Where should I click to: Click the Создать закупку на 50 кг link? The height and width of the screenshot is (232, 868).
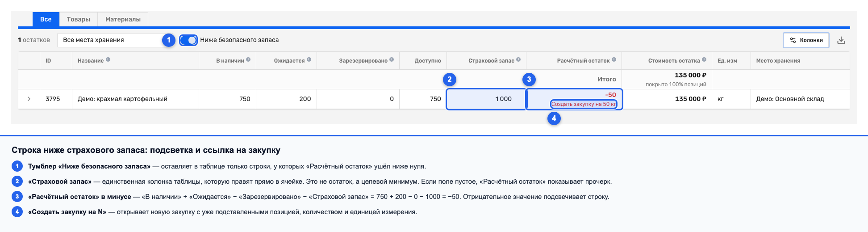[x=584, y=104]
